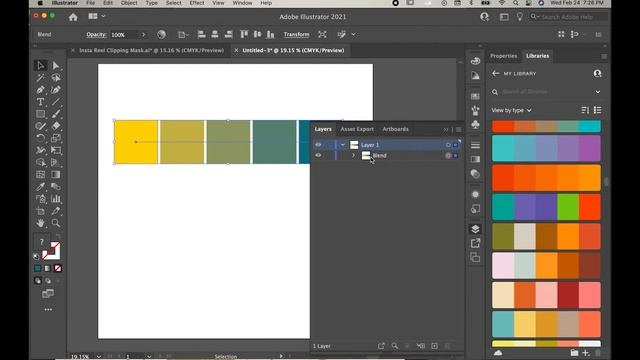
Task: Open the Layers panel dock icon
Action: [x=475, y=229]
